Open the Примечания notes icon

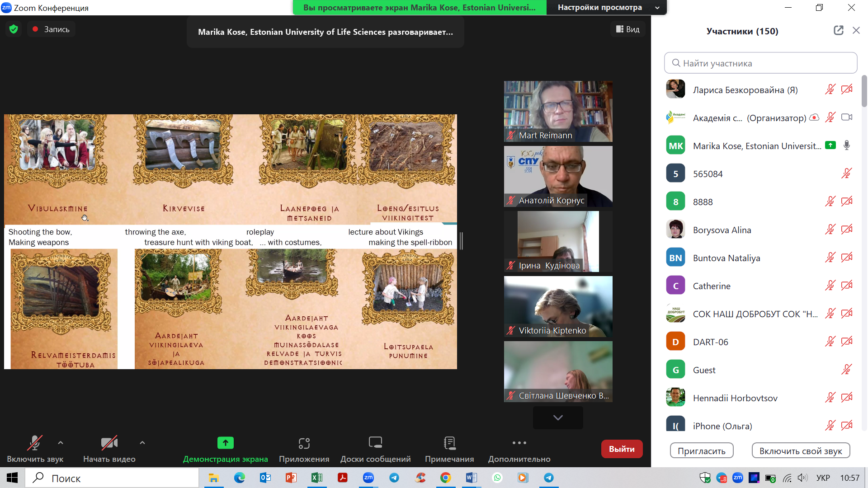[x=449, y=443]
